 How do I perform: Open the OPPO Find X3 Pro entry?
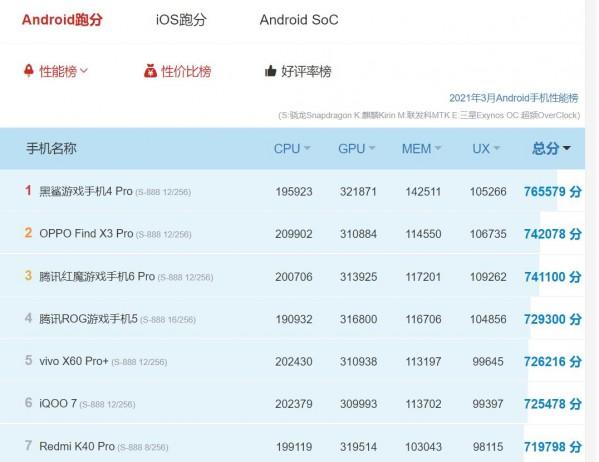pyautogui.click(x=86, y=233)
